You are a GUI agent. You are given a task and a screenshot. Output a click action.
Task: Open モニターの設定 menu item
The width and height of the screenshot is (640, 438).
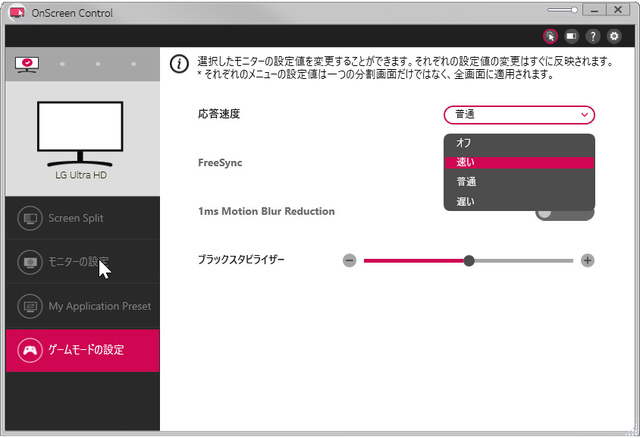pos(82,262)
